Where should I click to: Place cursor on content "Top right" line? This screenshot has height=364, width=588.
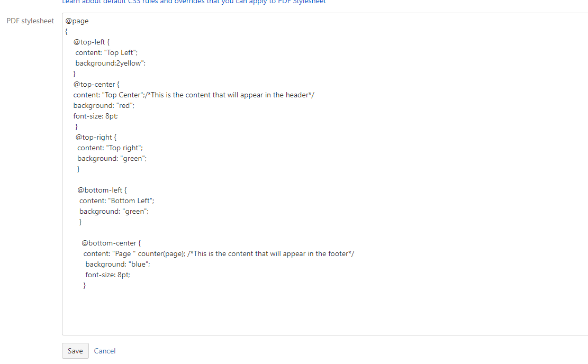pyautogui.click(x=110, y=148)
